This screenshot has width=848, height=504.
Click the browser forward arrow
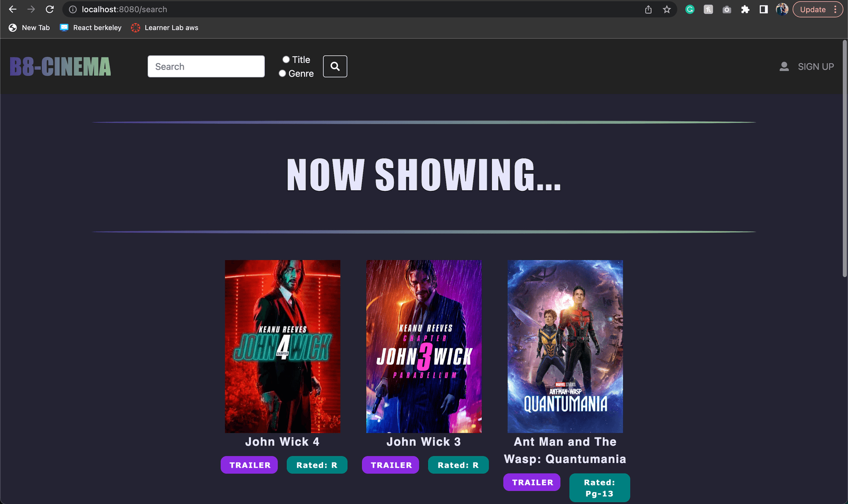(x=31, y=9)
